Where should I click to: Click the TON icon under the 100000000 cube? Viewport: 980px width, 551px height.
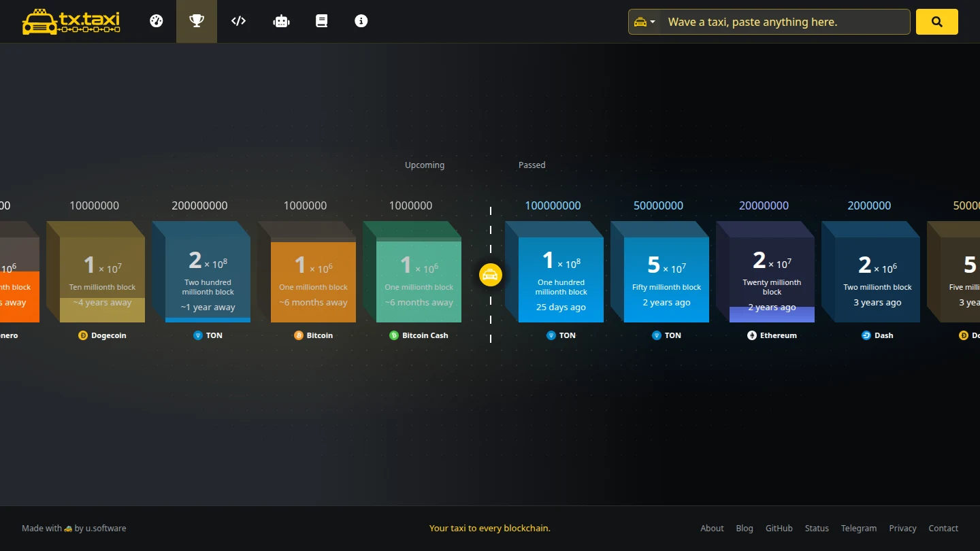coord(551,335)
